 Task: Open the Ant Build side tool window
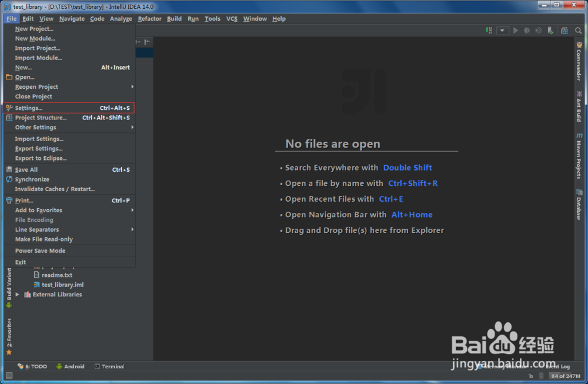click(579, 106)
